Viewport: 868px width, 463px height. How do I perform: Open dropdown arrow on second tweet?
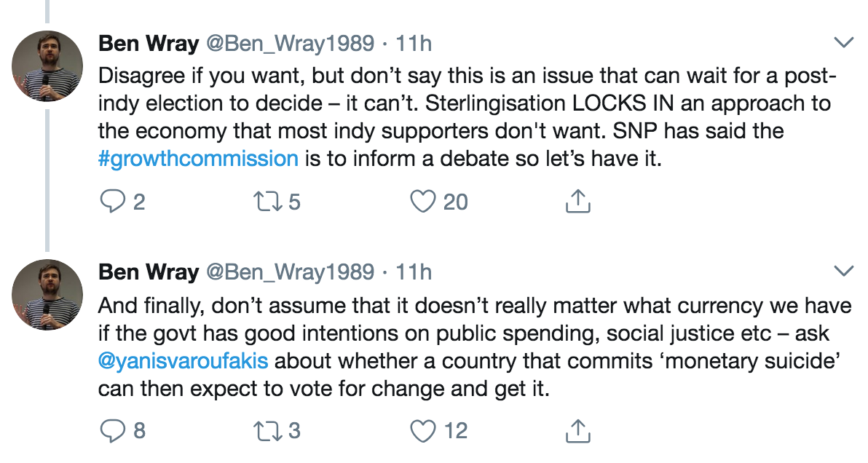click(x=843, y=272)
